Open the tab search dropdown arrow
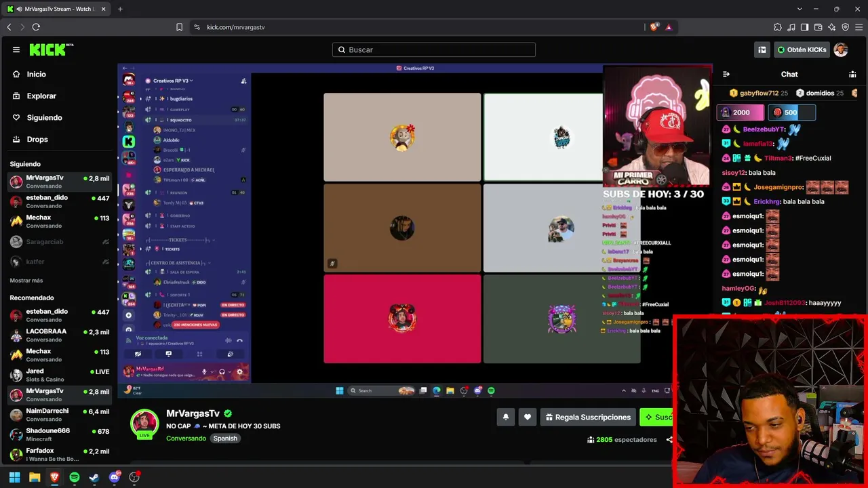868x488 pixels. coord(800,9)
